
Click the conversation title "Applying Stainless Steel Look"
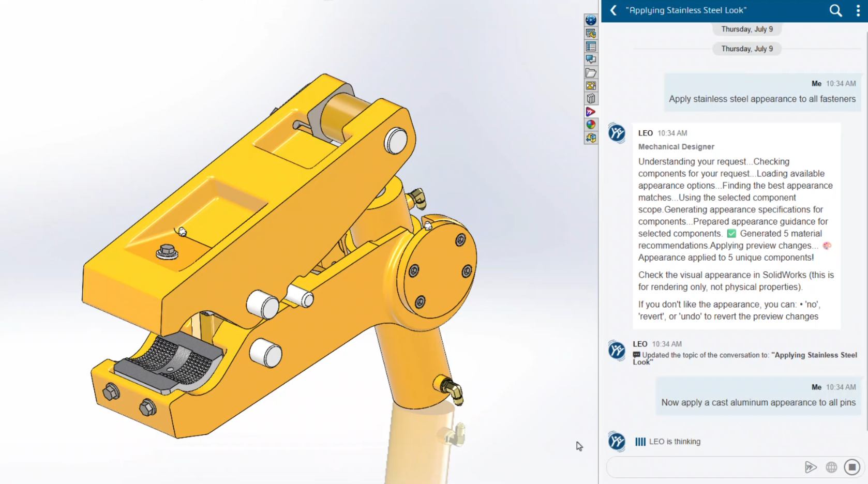686,10
